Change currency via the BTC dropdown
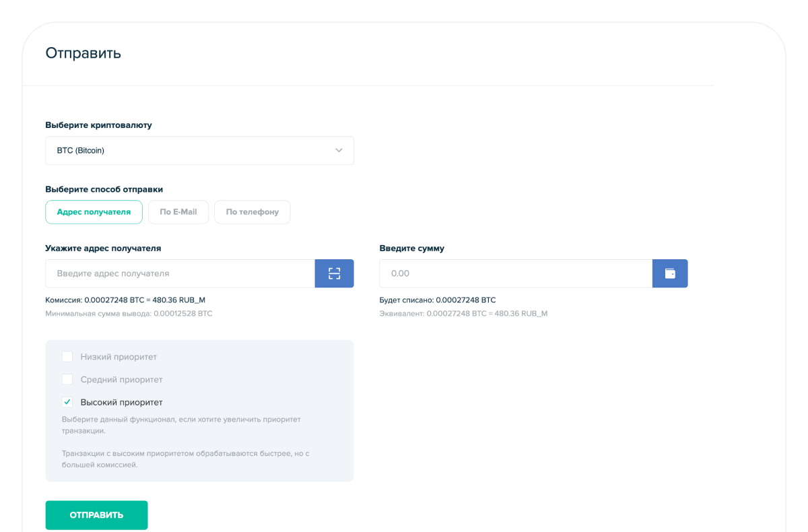Viewport: 808px width, 532px height. pos(199,150)
